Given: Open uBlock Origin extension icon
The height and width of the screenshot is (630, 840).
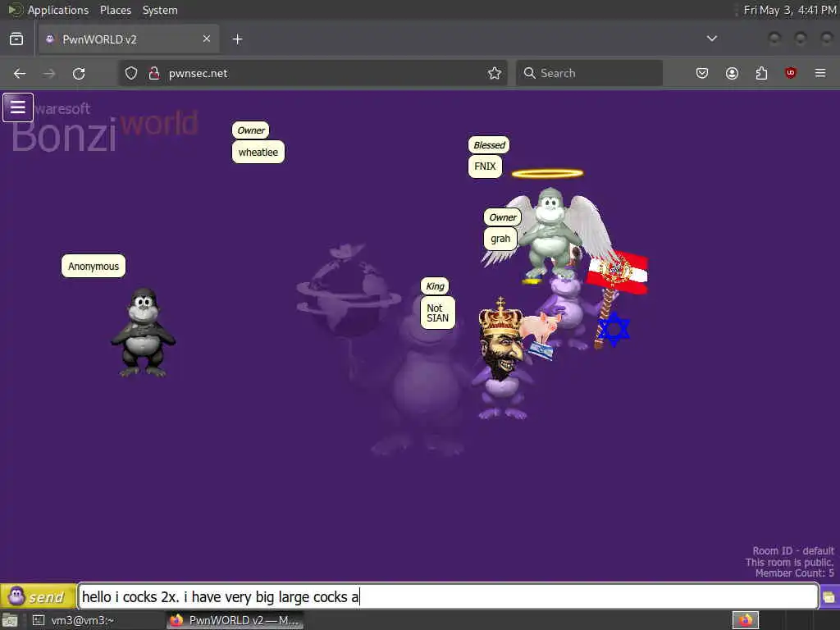Looking at the screenshot, I should 791,73.
